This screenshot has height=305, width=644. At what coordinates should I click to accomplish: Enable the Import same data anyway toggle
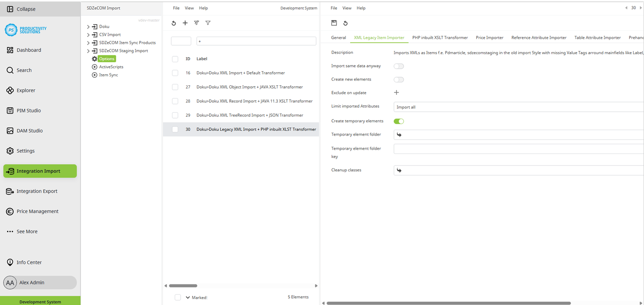tap(399, 66)
